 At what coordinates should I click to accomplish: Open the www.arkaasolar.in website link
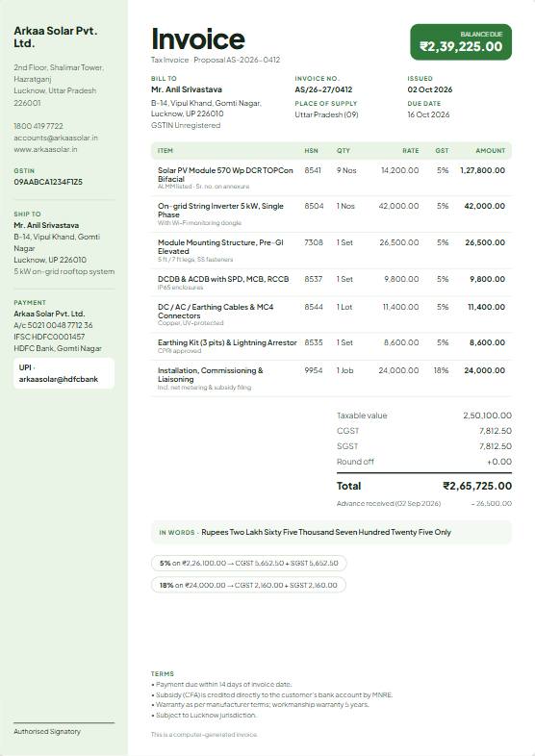point(45,149)
